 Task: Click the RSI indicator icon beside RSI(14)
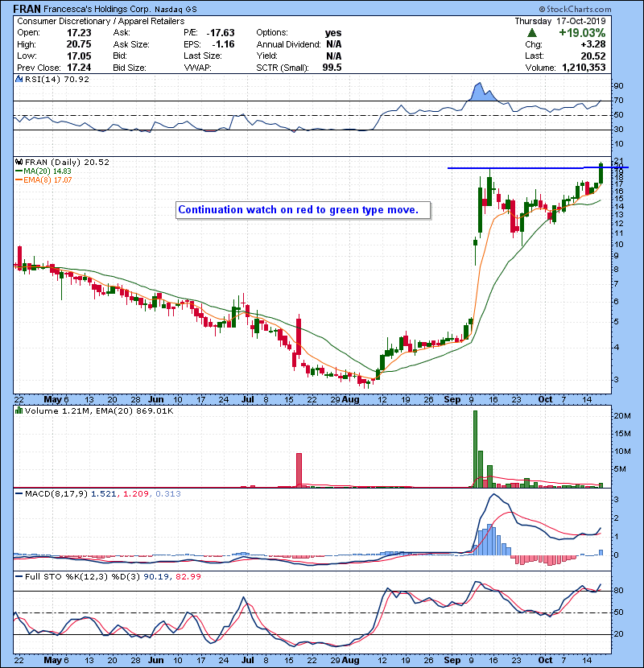tap(19, 79)
